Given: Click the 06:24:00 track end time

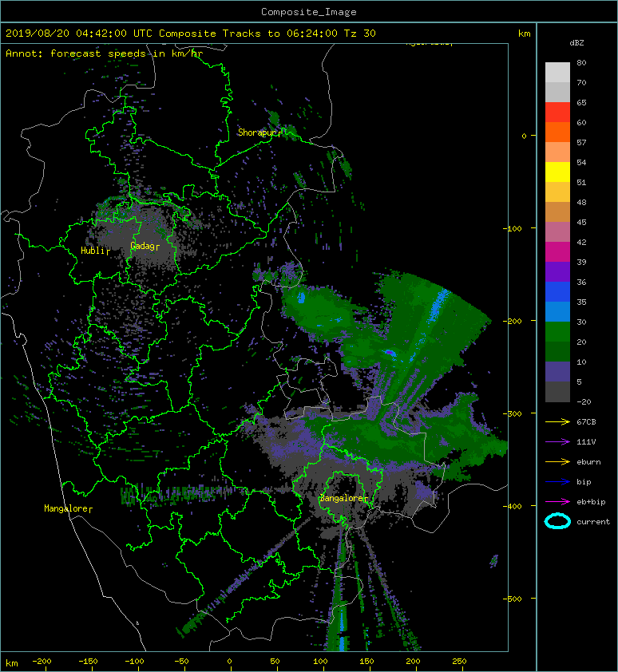Looking at the screenshot, I should pos(311,34).
